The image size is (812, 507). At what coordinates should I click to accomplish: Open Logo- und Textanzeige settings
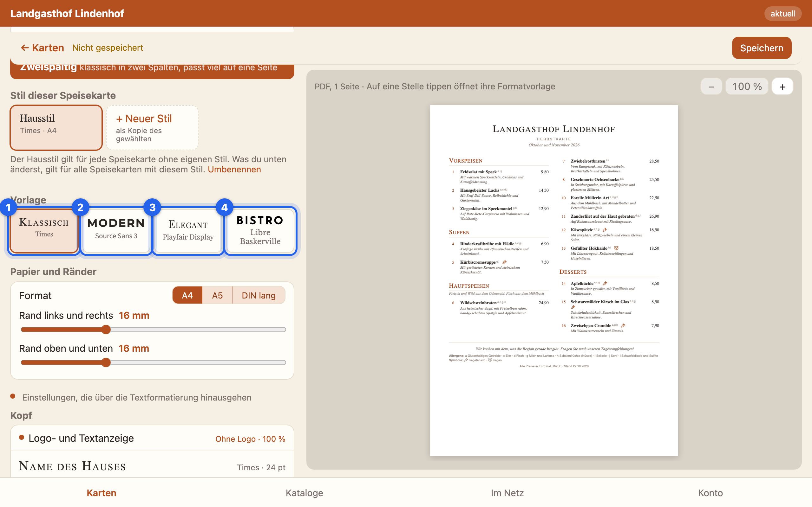[152, 438]
